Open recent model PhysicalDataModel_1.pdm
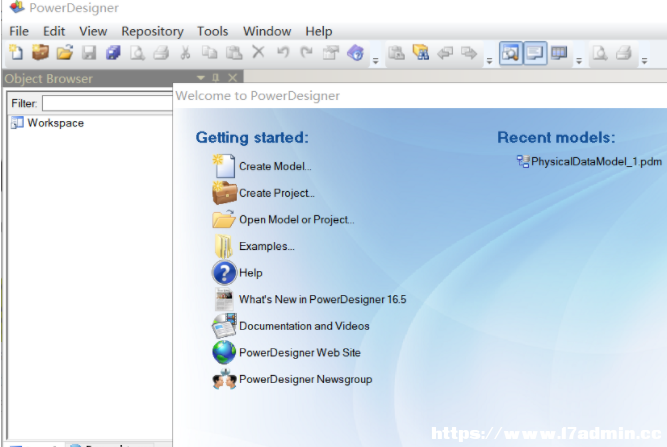This screenshot has width=667, height=447. pyautogui.click(x=596, y=162)
